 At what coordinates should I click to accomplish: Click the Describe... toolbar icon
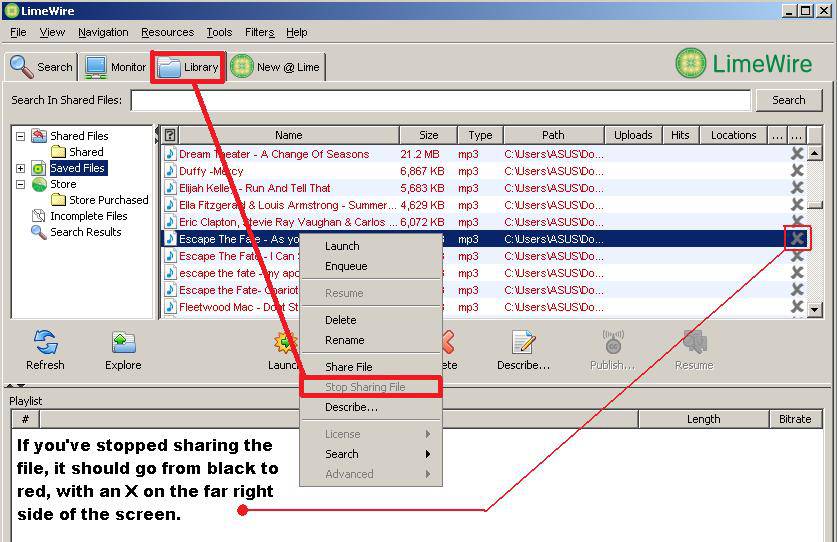point(524,343)
